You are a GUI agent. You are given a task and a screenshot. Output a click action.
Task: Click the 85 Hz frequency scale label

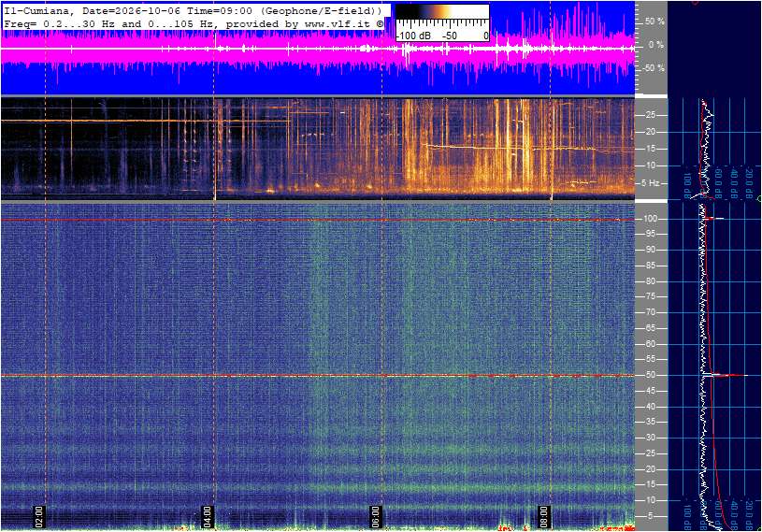(x=651, y=266)
